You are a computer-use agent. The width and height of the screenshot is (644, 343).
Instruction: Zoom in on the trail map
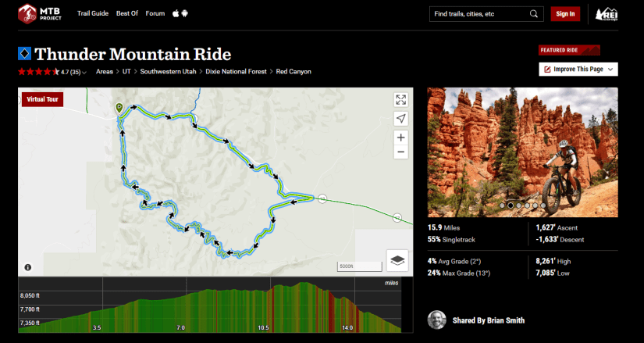tap(400, 138)
